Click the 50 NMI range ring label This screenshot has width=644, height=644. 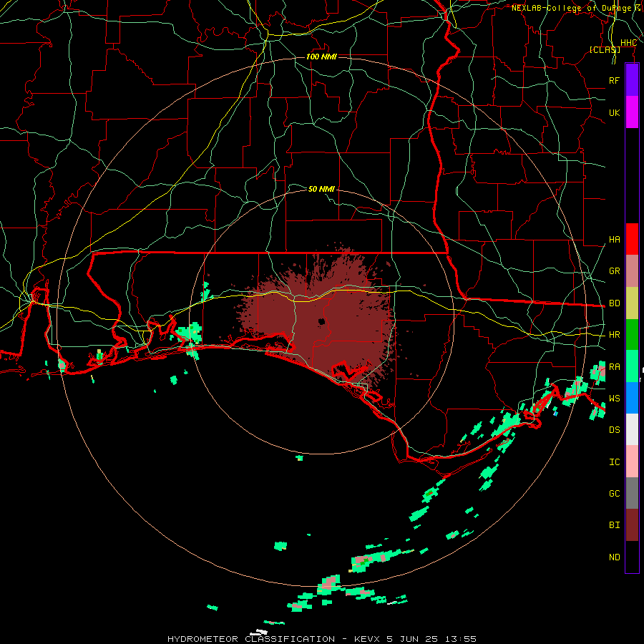click(321, 189)
